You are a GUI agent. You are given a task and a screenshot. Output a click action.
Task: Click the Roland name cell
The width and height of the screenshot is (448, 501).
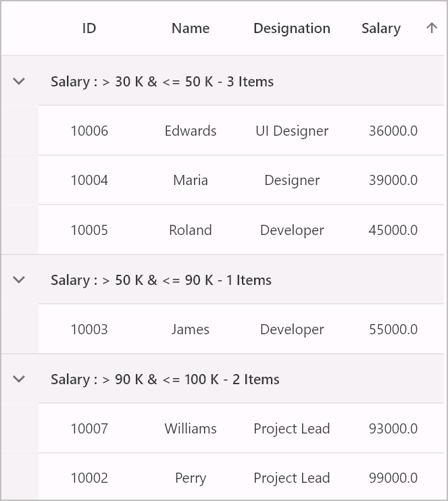[191, 230]
